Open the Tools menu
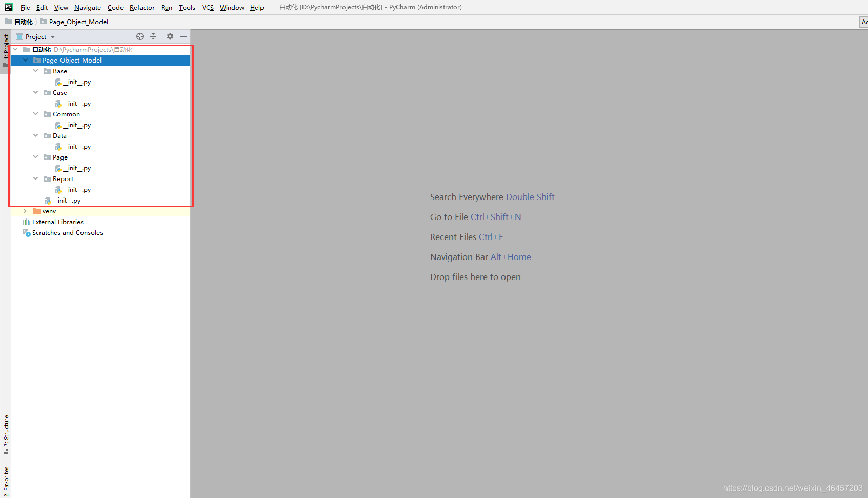This screenshot has height=498, width=868. [187, 7]
